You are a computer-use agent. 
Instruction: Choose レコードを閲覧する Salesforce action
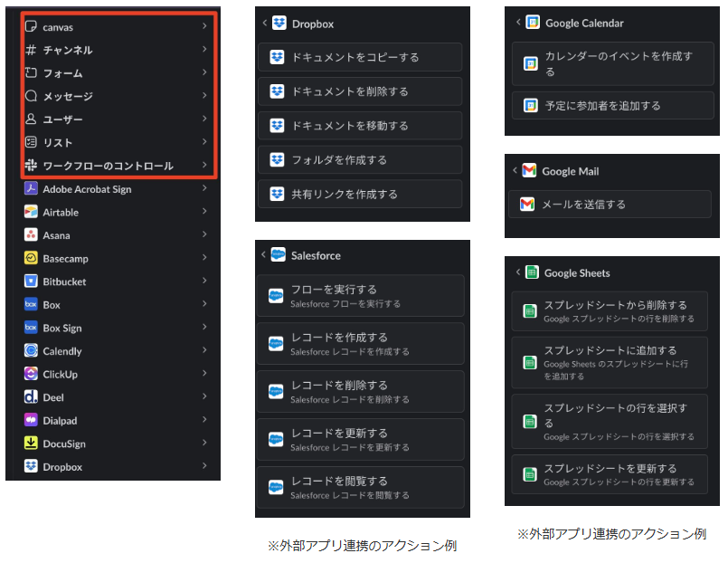tap(361, 487)
